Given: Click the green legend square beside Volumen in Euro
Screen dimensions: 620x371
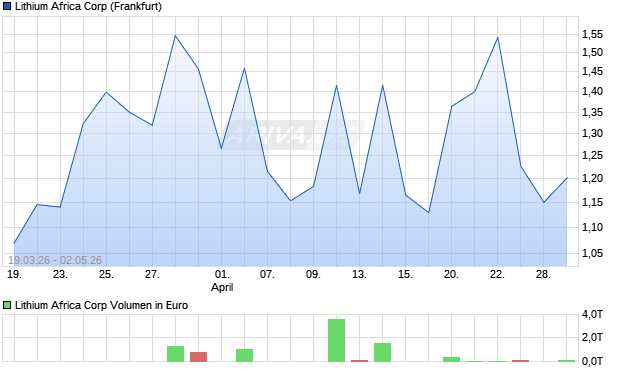Looking at the screenshot, I should (x=7, y=305).
